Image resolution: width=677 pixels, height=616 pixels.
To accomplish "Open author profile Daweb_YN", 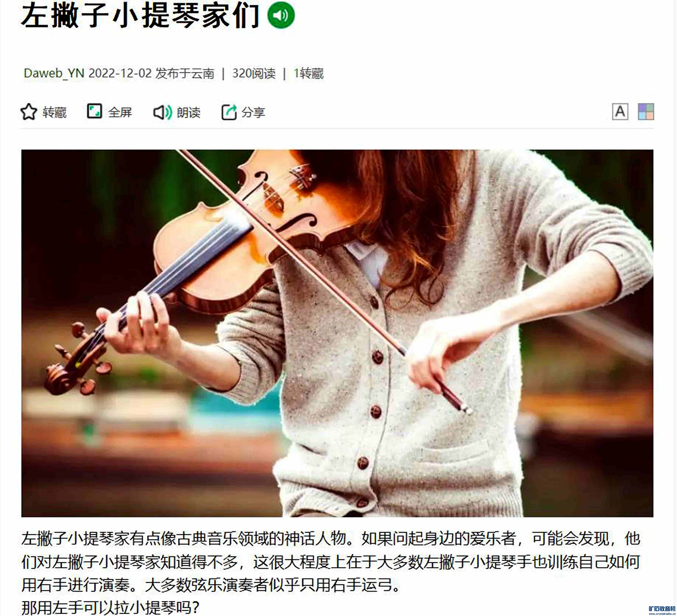I will tap(54, 73).
